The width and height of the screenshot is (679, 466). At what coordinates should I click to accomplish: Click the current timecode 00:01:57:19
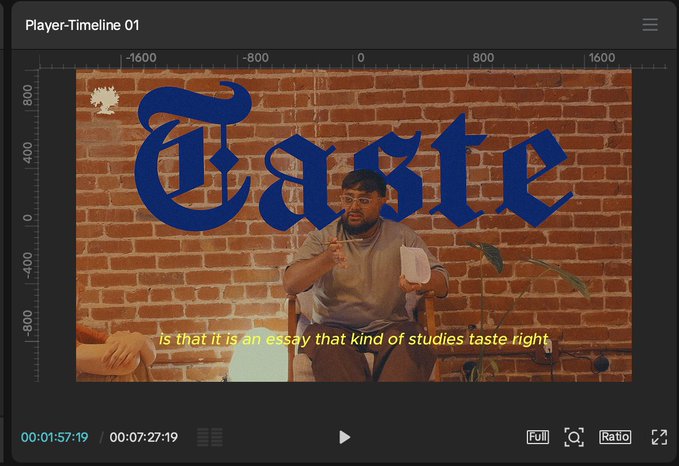click(x=55, y=437)
